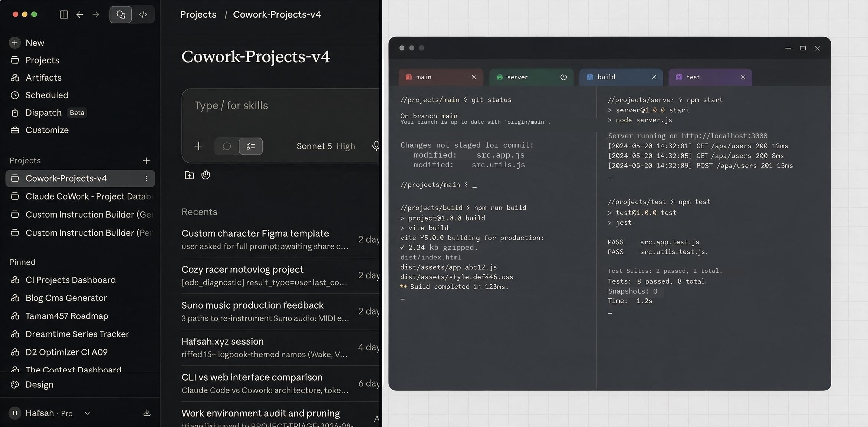Open 'Custom character Figma template' recent
Screen dimensions: 868x427
click(280, 240)
